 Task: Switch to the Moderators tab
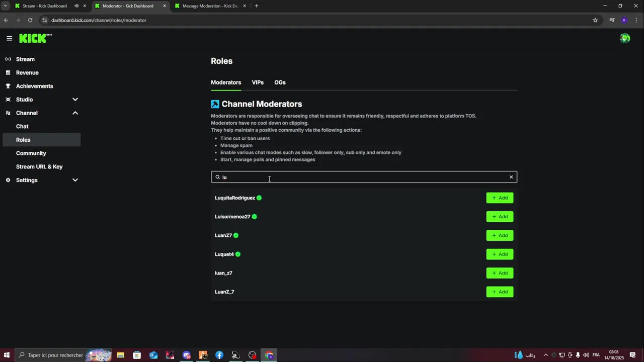coord(226,82)
